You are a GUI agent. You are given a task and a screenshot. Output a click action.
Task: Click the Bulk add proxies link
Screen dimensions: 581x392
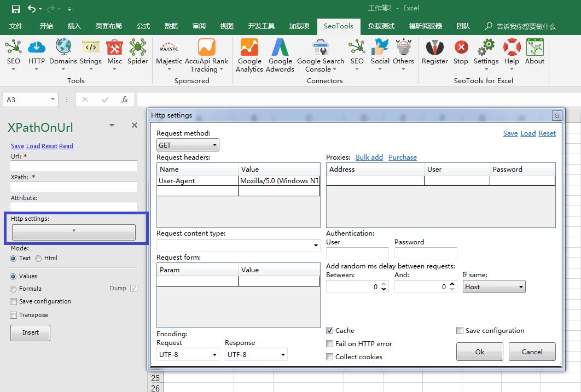[369, 157]
